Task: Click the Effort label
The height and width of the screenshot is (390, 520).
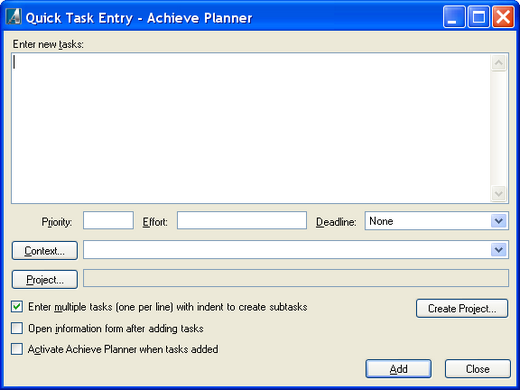Action: pyautogui.click(x=155, y=222)
